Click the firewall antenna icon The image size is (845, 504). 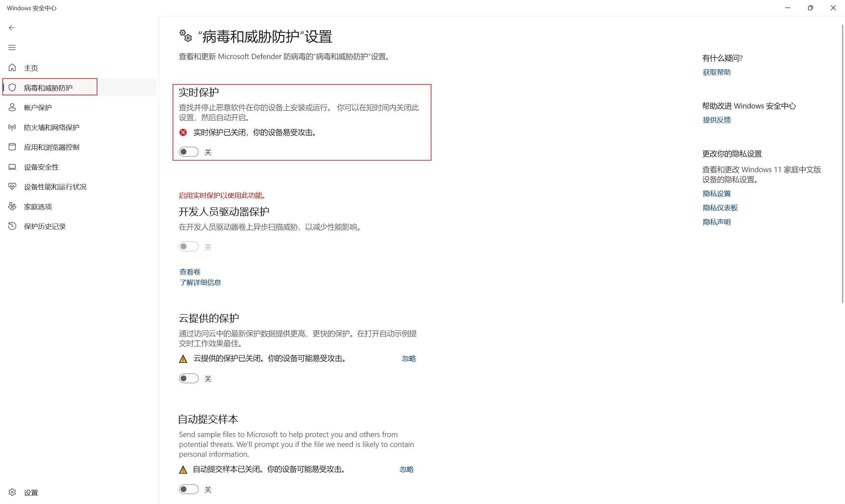pos(12,127)
